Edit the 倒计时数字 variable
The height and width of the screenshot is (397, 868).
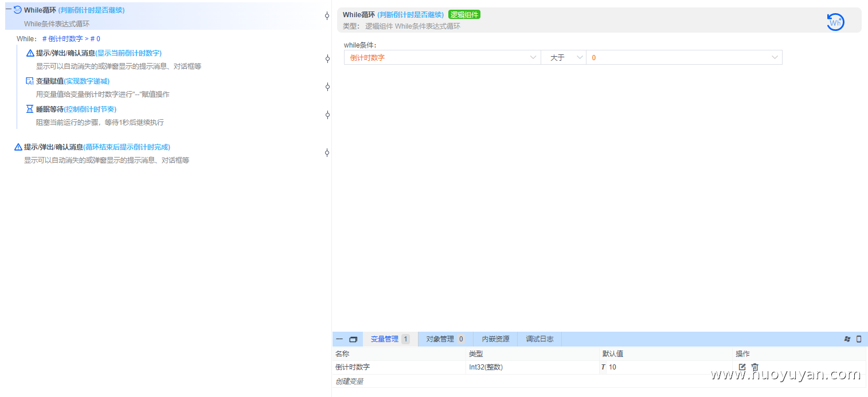(742, 367)
